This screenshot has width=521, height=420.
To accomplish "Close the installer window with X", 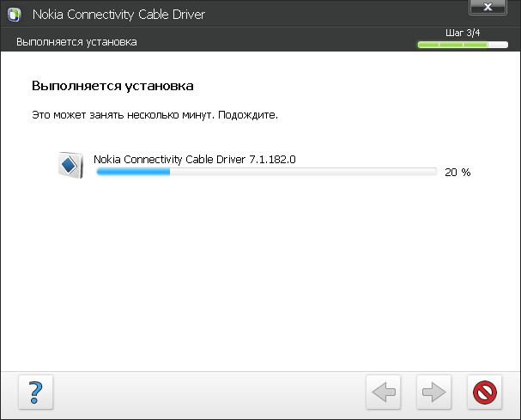I will pos(487,8).
